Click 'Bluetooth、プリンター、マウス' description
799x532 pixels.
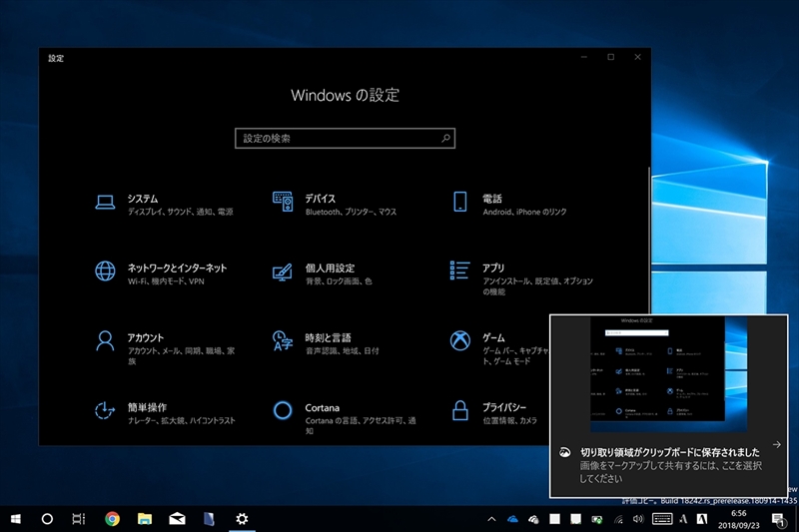point(351,212)
